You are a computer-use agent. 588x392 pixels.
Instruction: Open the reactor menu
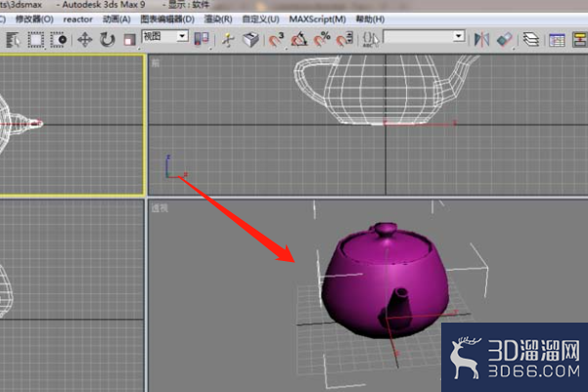(x=77, y=20)
